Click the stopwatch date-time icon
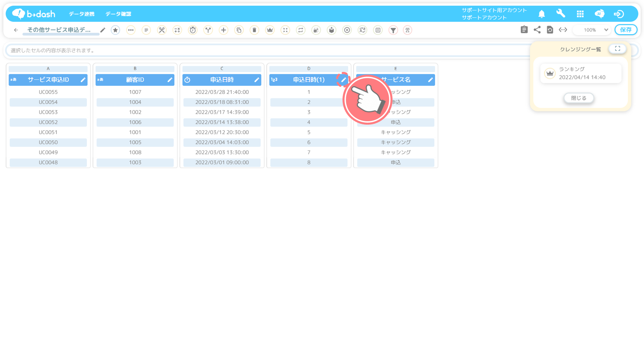The height and width of the screenshot is (362, 644). 193,30
